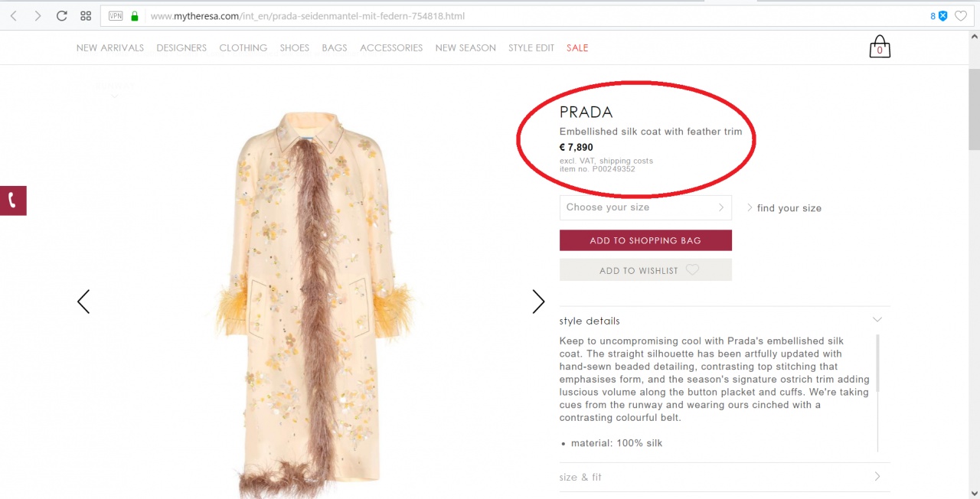Toggle the VPN badge in address bar
The height and width of the screenshot is (499, 980).
point(116,16)
